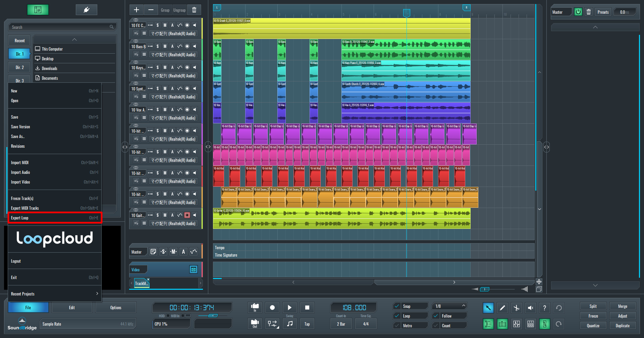Image resolution: width=644 pixels, height=338 pixels.
Task: Click the add track plus icon
Action: tap(137, 10)
